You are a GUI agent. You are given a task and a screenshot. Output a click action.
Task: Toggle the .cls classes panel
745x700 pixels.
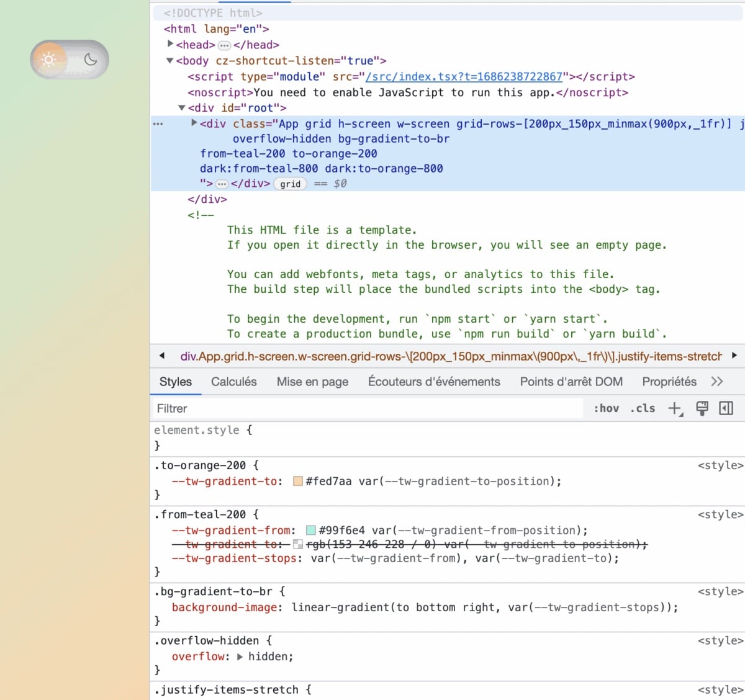pos(643,408)
